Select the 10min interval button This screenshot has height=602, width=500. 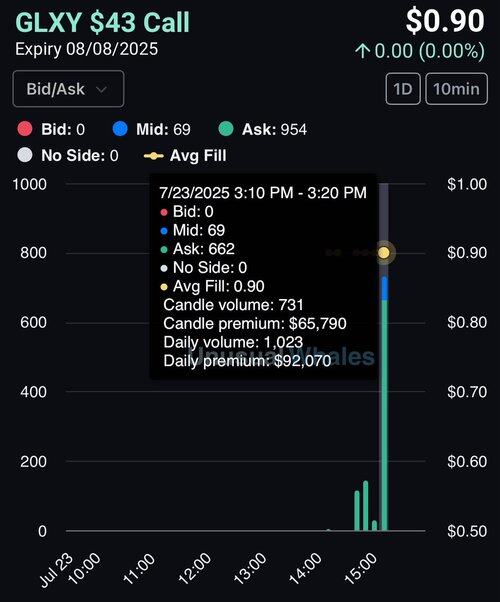click(456, 89)
